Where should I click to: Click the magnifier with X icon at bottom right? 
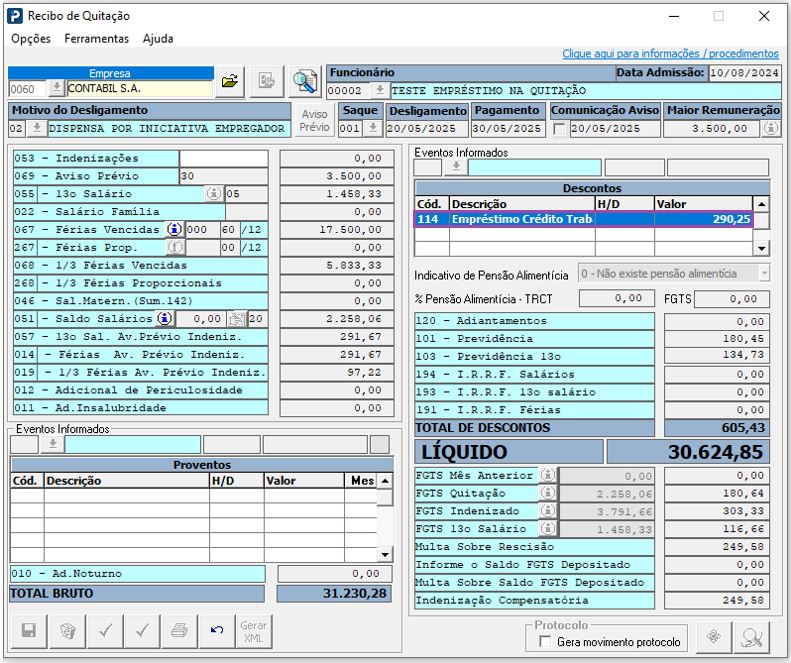(752, 637)
